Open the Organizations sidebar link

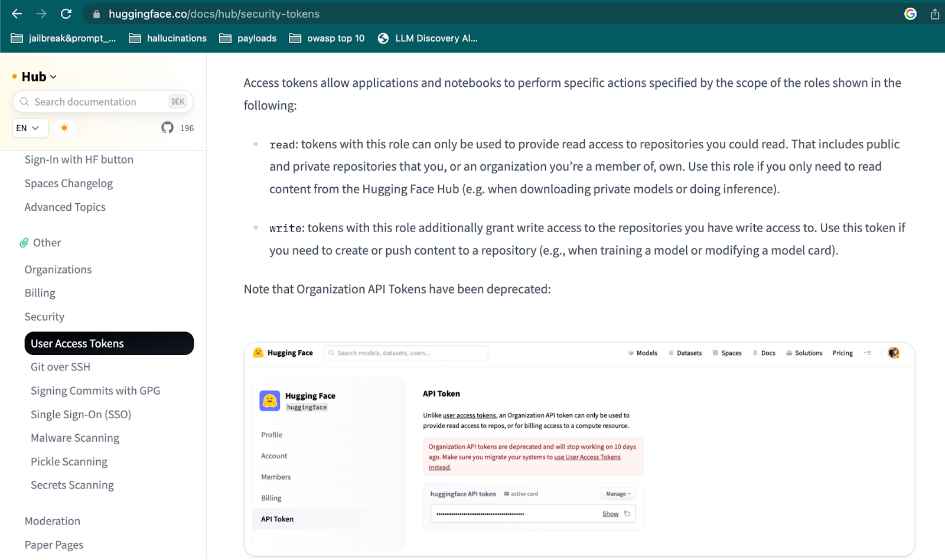coord(58,269)
